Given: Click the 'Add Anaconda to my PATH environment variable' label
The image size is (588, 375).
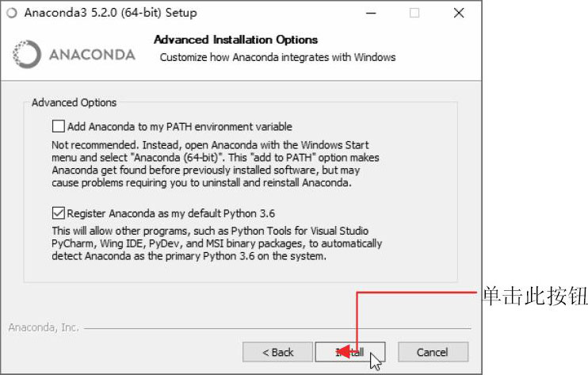Looking at the screenshot, I should (180, 127).
